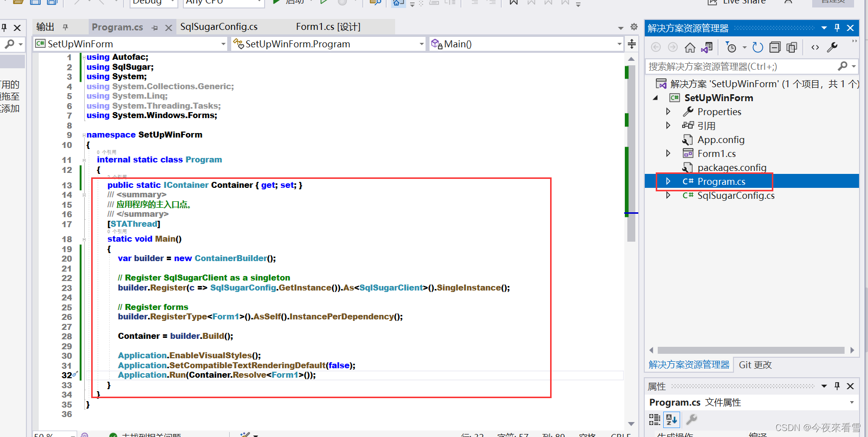
Task: Click the switch views icon with Visual Studio logo
Action: click(707, 47)
